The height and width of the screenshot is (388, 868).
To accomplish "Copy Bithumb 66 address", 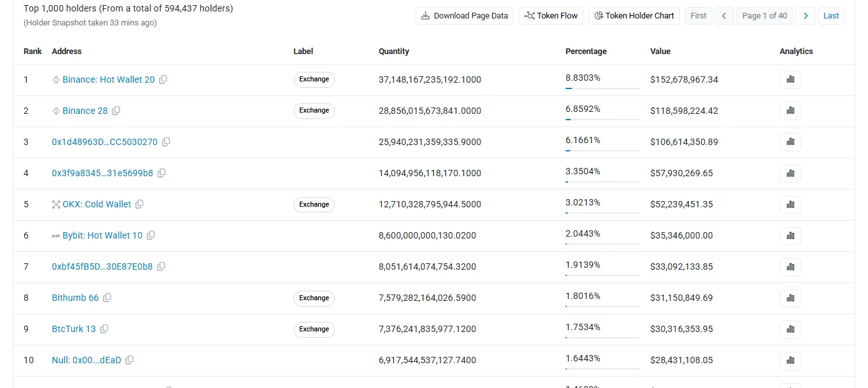I will coord(107,298).
